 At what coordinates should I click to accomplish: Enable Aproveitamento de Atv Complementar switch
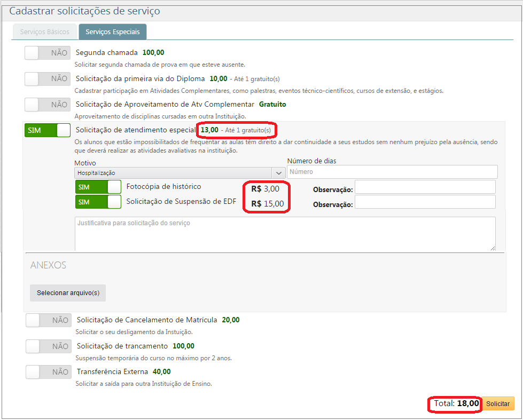pyautogui.click(x=48, y=105)
